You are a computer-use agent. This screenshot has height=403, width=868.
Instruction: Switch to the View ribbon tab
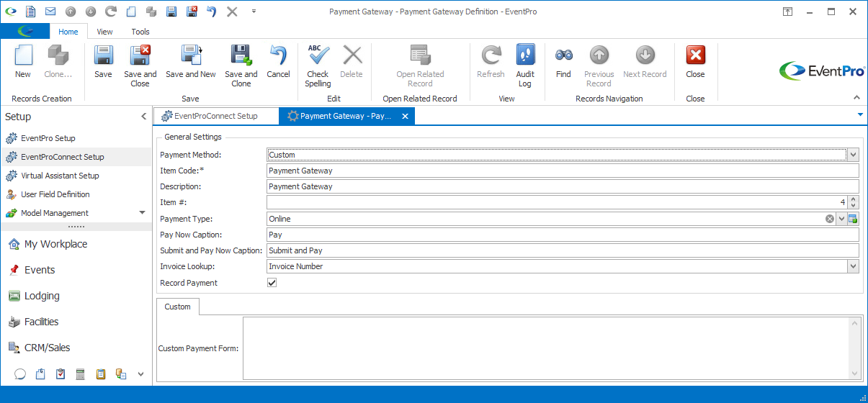[104, 32]
